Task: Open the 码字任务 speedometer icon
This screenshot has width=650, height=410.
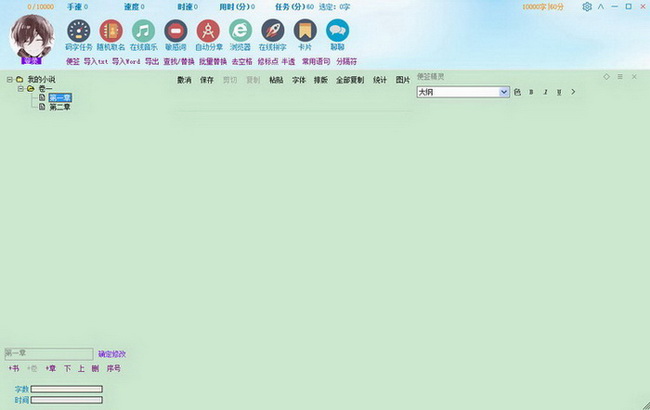Action: 78,31
